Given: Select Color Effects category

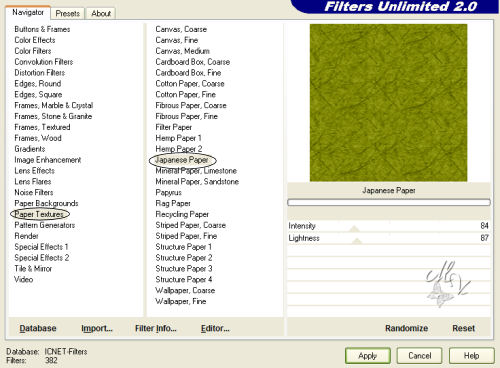Looking at the screenshot, I should coord(35,40).
